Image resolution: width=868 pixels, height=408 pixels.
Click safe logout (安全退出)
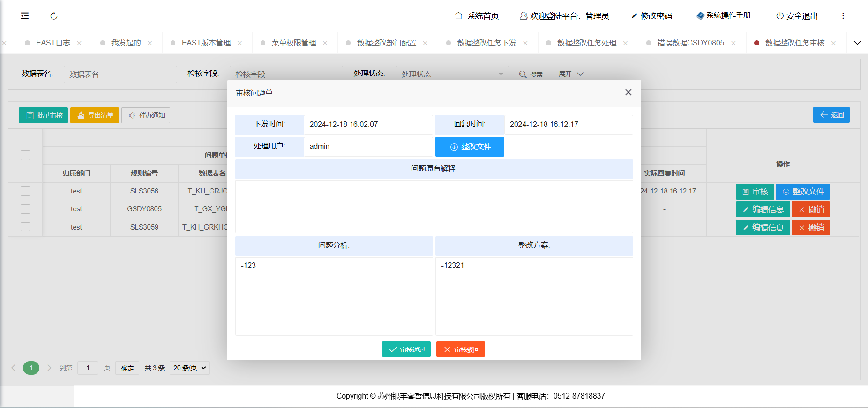797,16
